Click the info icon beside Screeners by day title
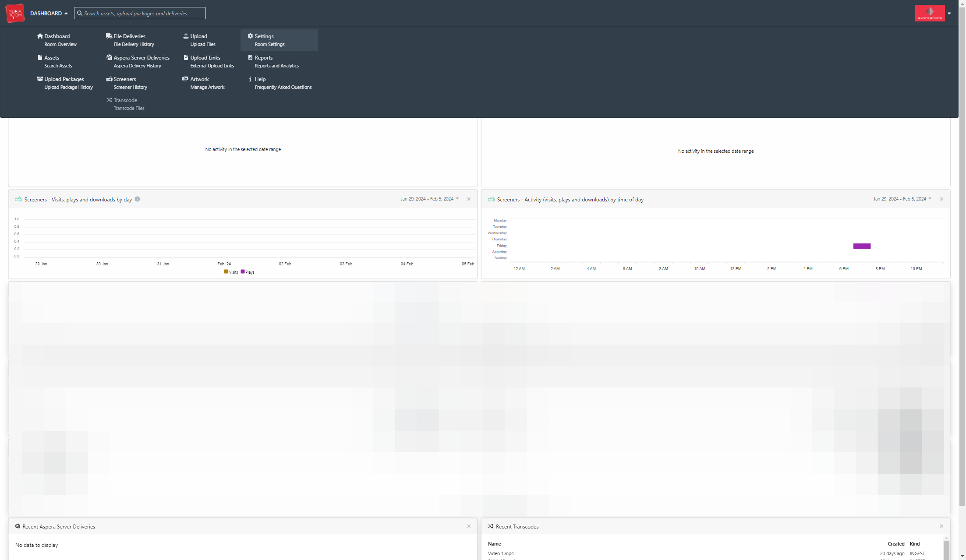This screenshot has height=560, width=966. pyautogui.click(x=137, y=199)
